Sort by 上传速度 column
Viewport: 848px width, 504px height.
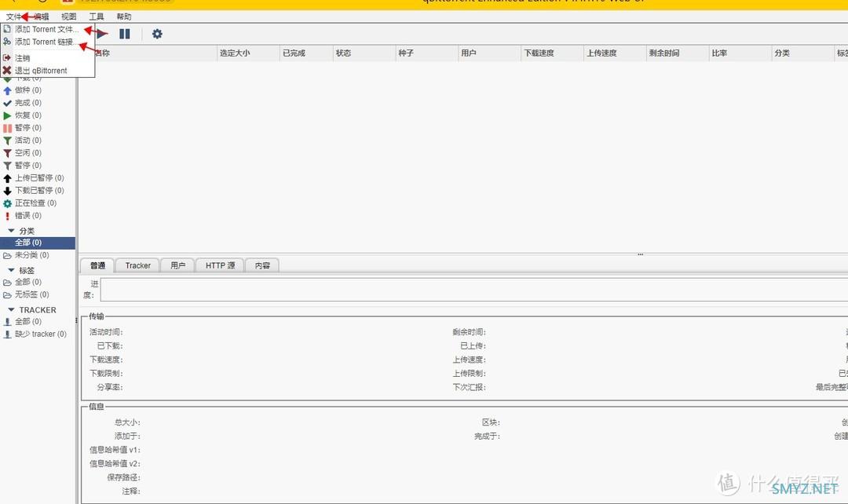point(616,53)
